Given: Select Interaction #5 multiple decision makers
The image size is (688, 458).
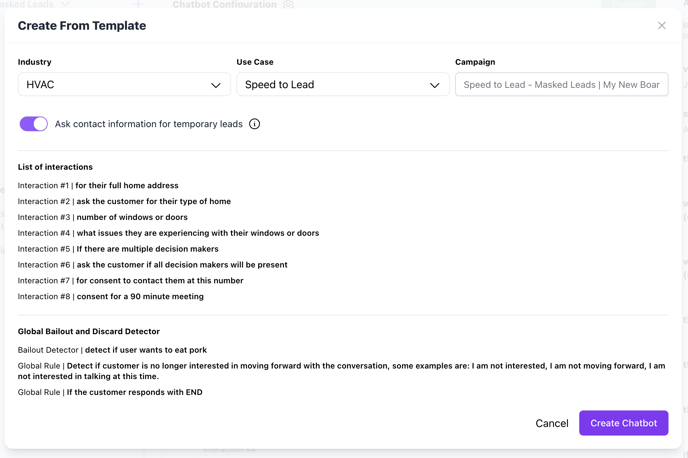Looking at the screenshot, I should [118, 249].
